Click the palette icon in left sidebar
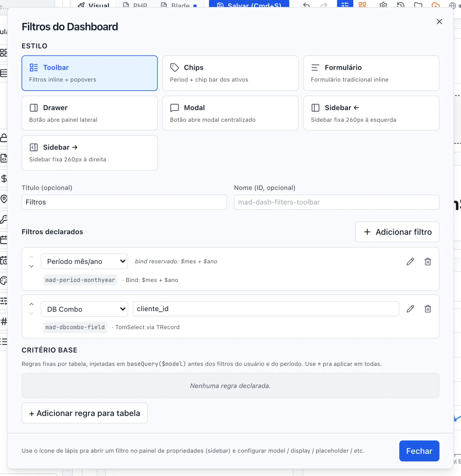The height and width of the screenshot is (476, 461). pos(4,281)
